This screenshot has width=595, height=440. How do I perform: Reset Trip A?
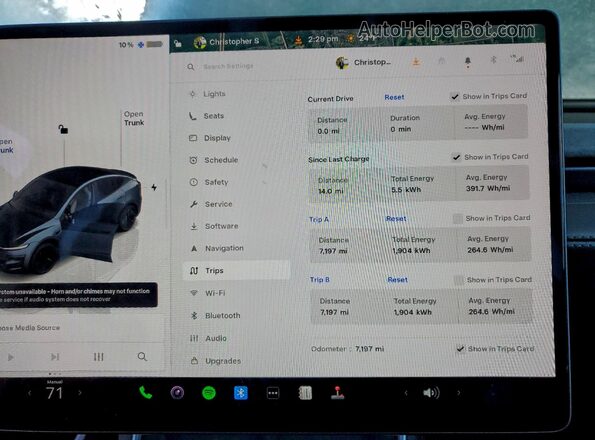coord(396,218)
